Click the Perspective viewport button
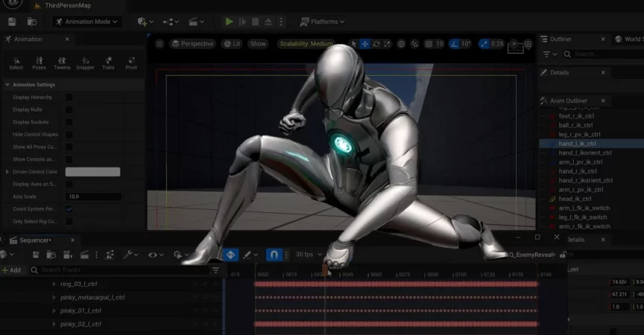Screen dimensions: 644x335 point(192,44)
